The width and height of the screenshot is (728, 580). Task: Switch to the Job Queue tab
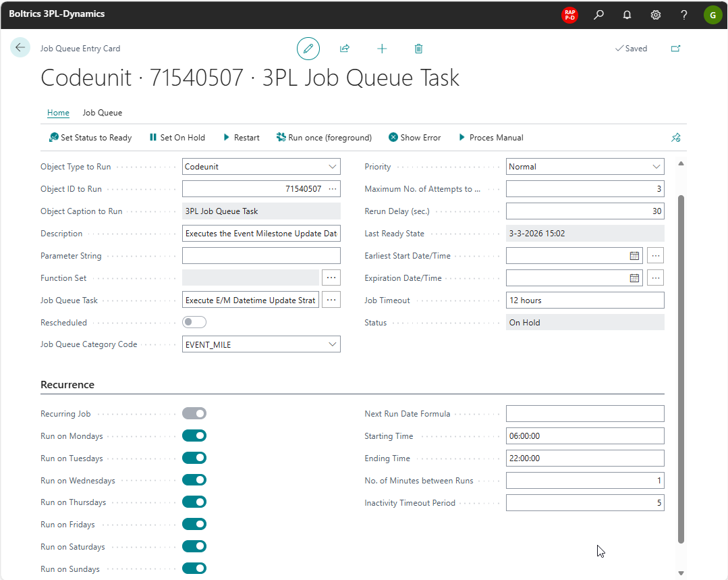102,113
